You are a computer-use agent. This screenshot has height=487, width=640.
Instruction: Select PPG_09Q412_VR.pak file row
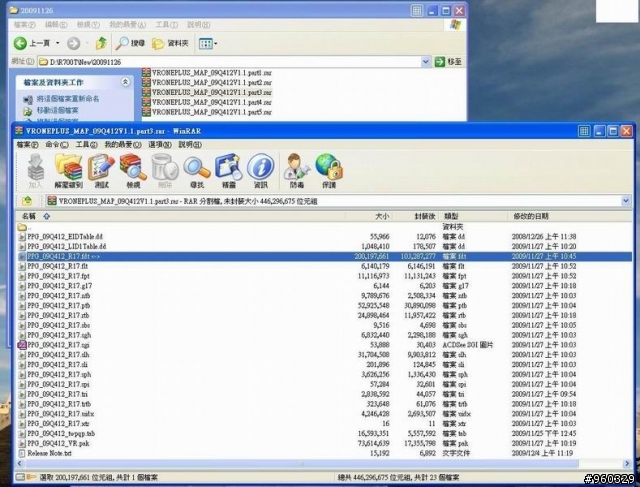pos(325,443)
